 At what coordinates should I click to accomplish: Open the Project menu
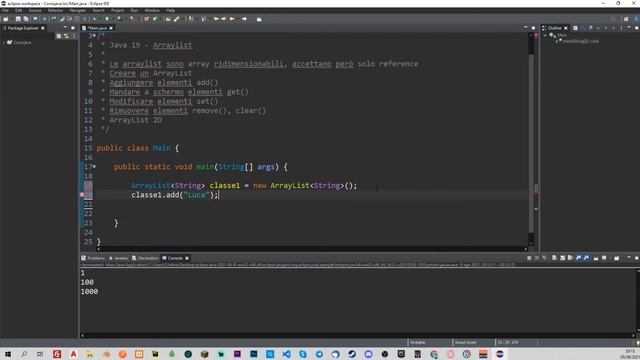click(118, 10)
